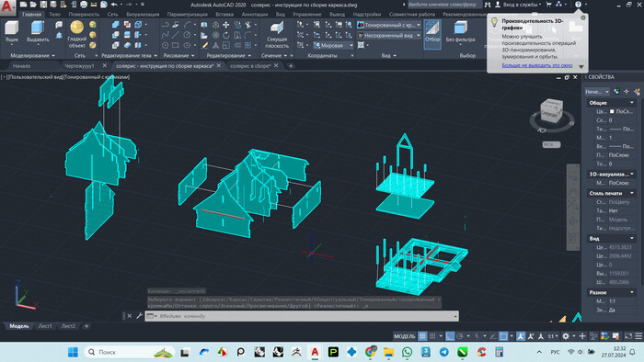Click the Введите ключевое слово search field

click(x=443, y=5)
